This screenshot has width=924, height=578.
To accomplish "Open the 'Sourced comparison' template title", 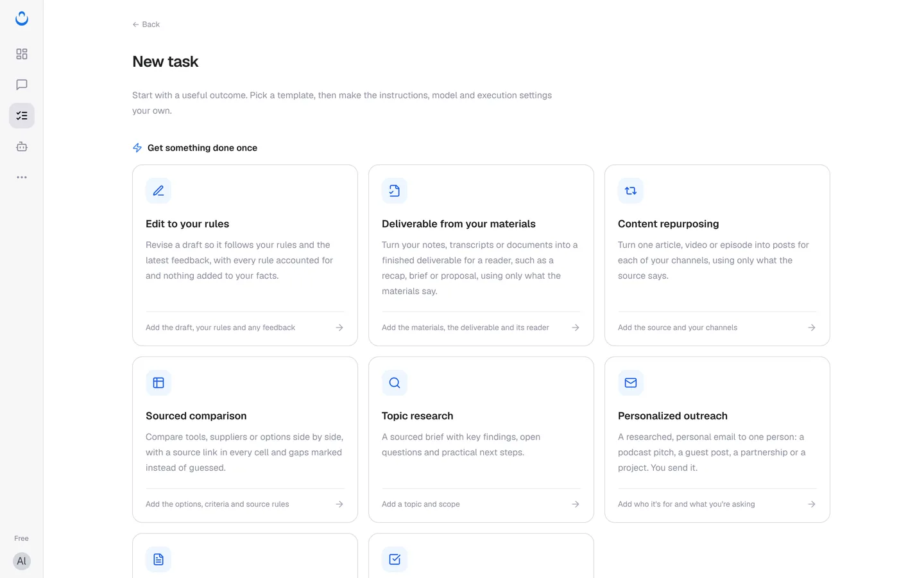I will [x=196, y=416].
